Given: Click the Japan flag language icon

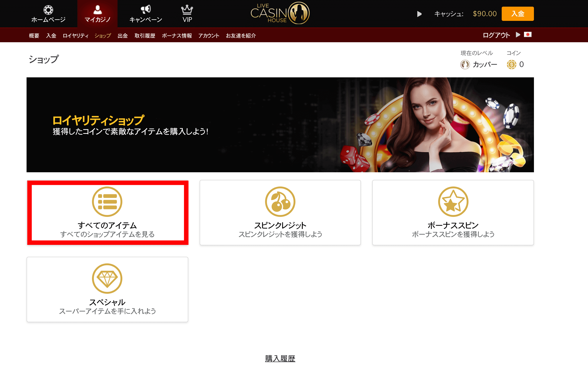Looking at the screenshot, I should [528, 35].
